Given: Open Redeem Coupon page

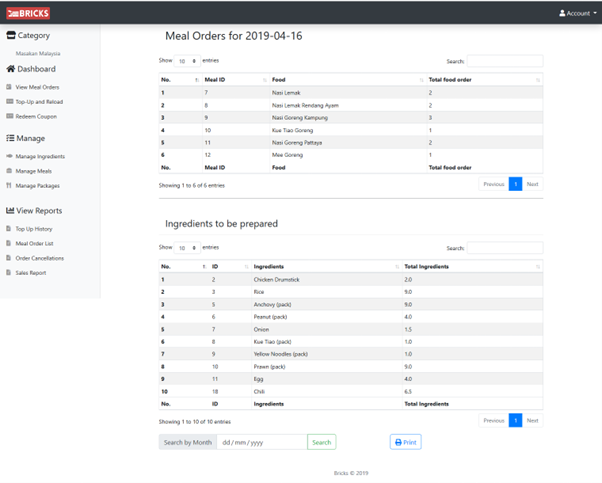Looking at the screenshot, I should [x=36, y=116].
